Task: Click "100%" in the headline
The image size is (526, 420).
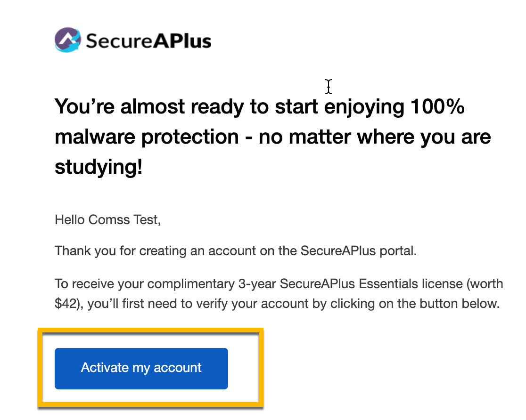Action: click(x=438, y=107)
